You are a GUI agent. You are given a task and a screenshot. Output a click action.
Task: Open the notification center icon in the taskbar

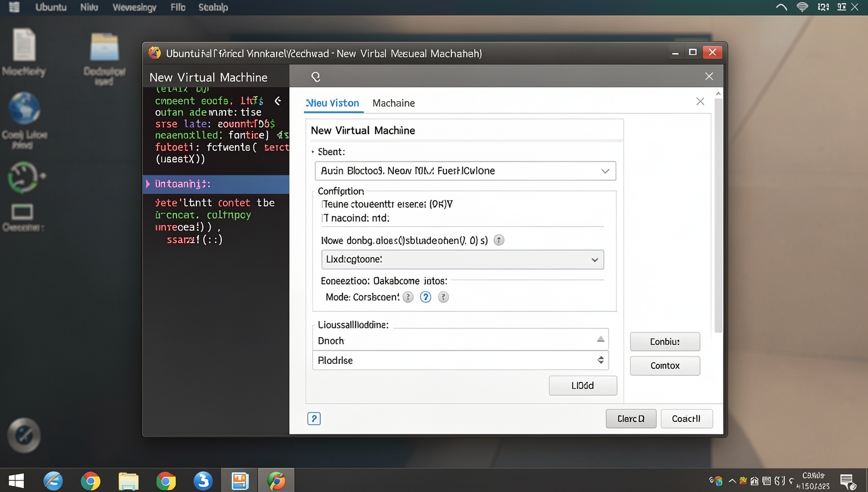click(847, 481)
